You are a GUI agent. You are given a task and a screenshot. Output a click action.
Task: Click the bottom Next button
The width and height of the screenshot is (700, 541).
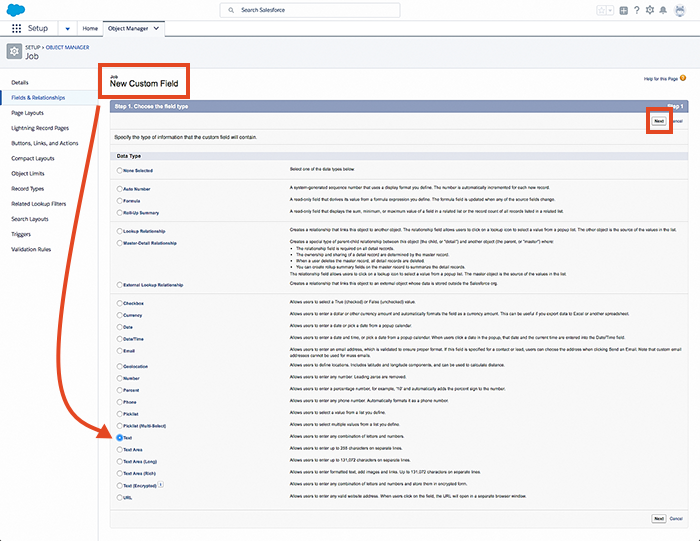click(659, 518)
